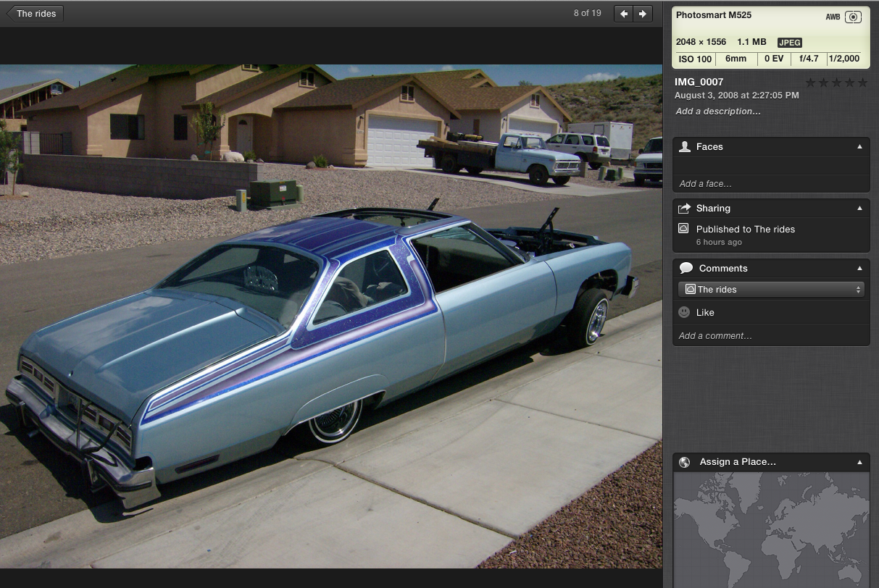The height and width of the screenshot is (588, 879).
Task: Click the Faces silhouette icon
Action: tap(685, 146)
